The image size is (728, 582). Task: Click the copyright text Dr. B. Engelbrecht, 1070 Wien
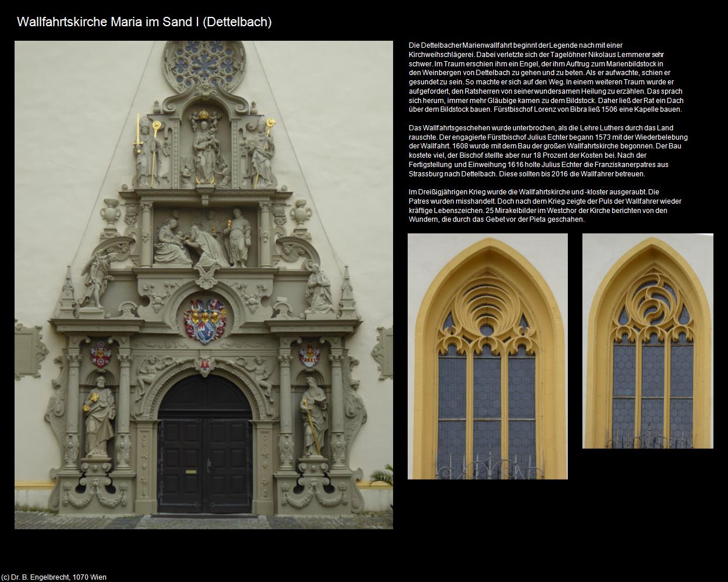point(54,577)
